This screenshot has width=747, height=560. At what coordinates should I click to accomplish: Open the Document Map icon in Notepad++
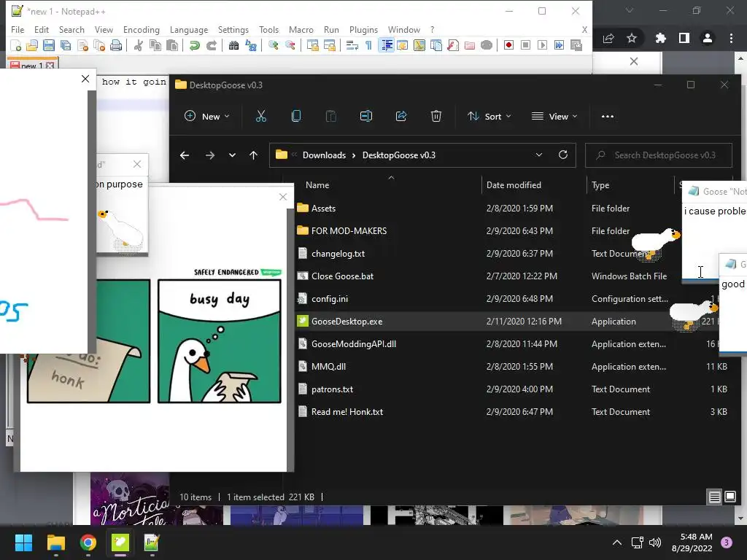click(x=419, y=45)
